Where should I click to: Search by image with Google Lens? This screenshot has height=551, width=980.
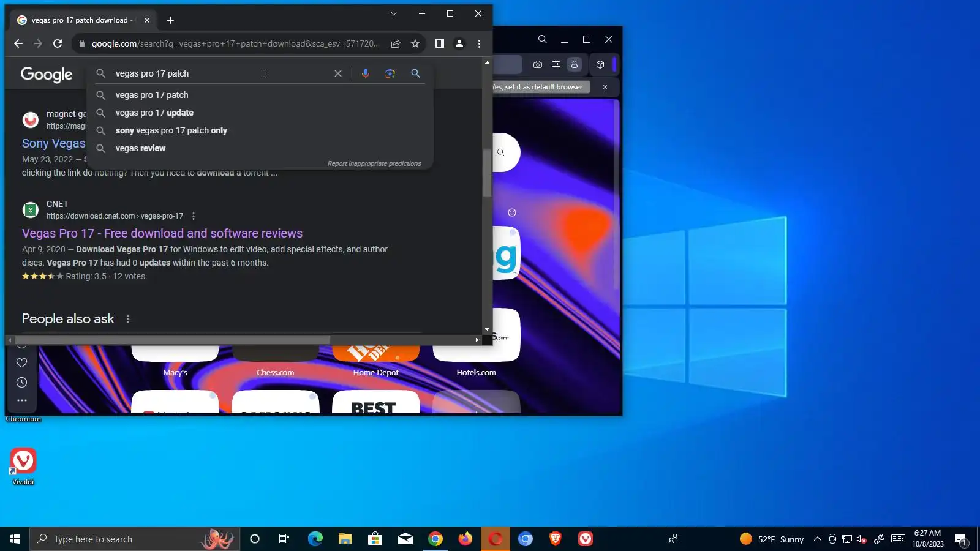tap(390, 73)
